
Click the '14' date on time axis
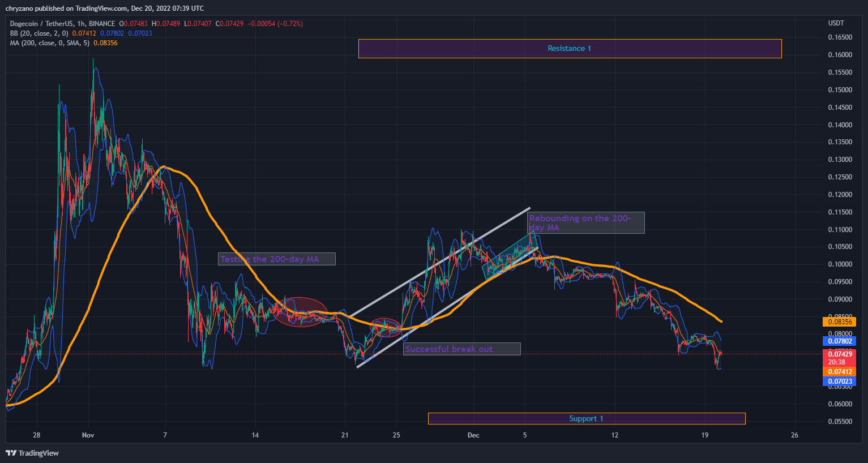255,435
